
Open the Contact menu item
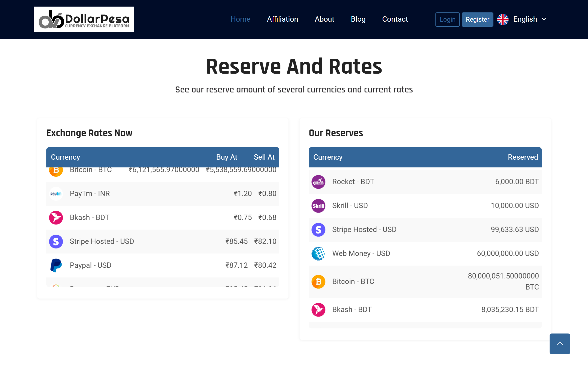395,19
